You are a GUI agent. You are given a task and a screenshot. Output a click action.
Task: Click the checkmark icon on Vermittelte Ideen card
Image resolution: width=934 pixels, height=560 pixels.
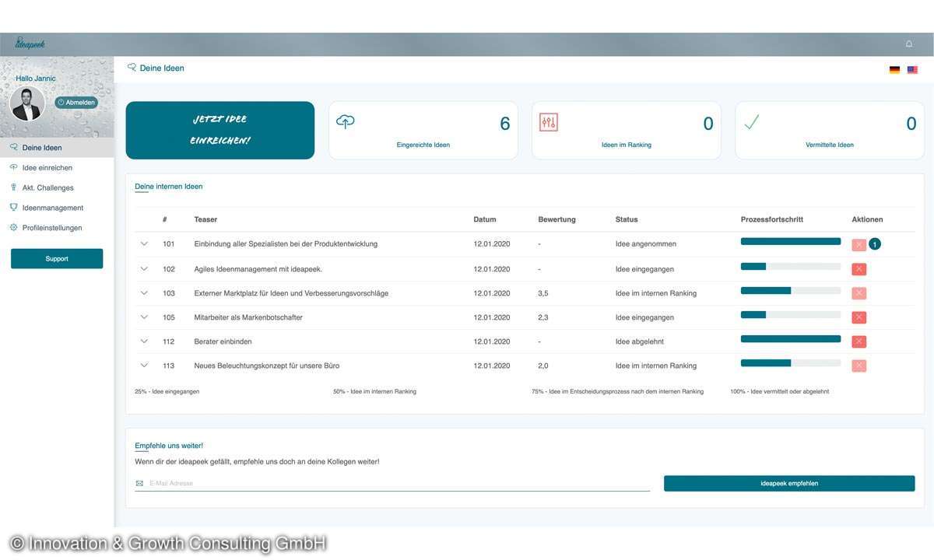coord(751,122)
